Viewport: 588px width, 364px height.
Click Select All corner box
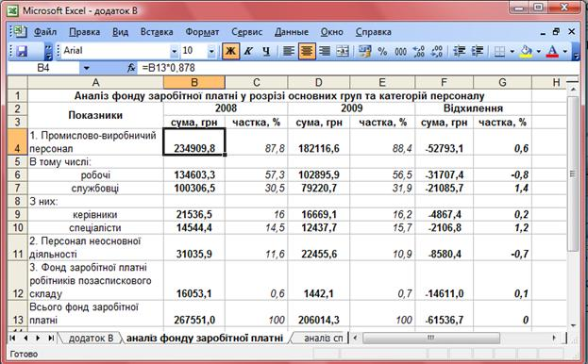18,82
